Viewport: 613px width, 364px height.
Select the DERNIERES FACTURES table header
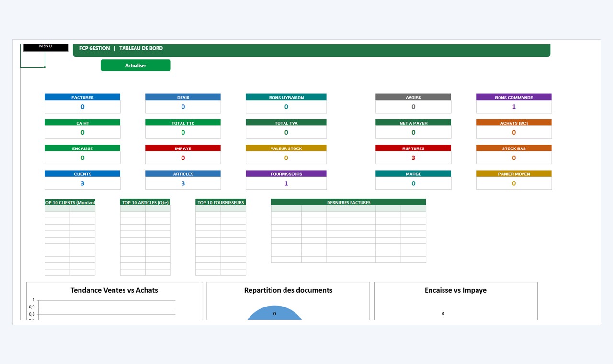(348, 202)
